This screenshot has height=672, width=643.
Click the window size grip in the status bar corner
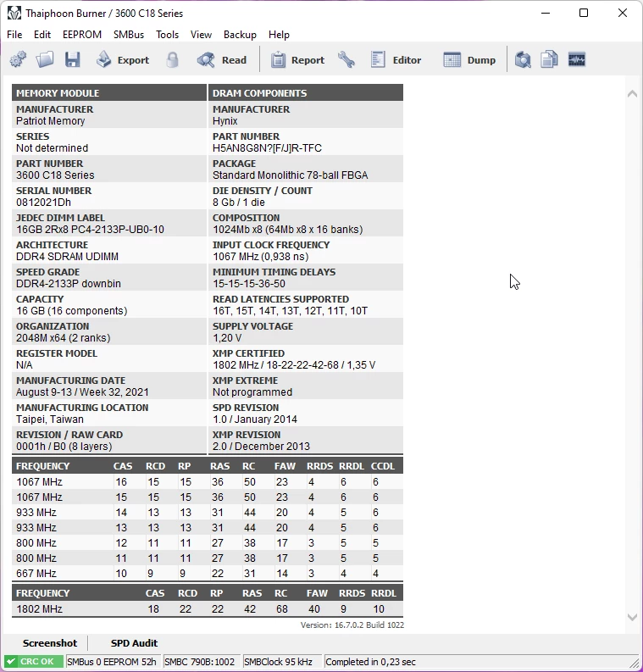click(x=633, y=663)
